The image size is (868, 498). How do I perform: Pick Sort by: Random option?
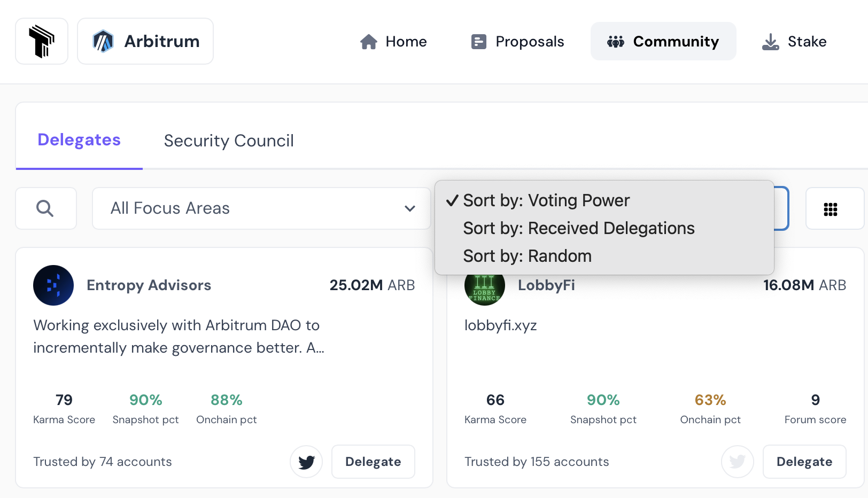[527, 256]
